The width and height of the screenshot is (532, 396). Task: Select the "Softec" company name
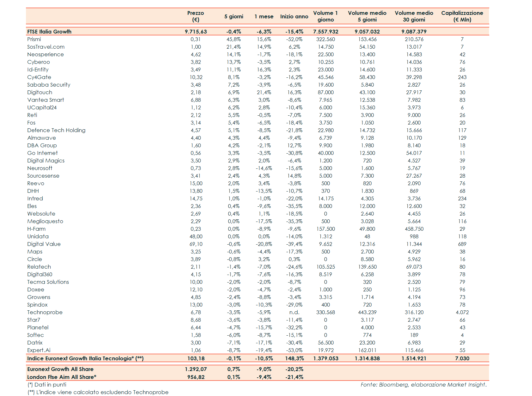(x=35, y=335)
